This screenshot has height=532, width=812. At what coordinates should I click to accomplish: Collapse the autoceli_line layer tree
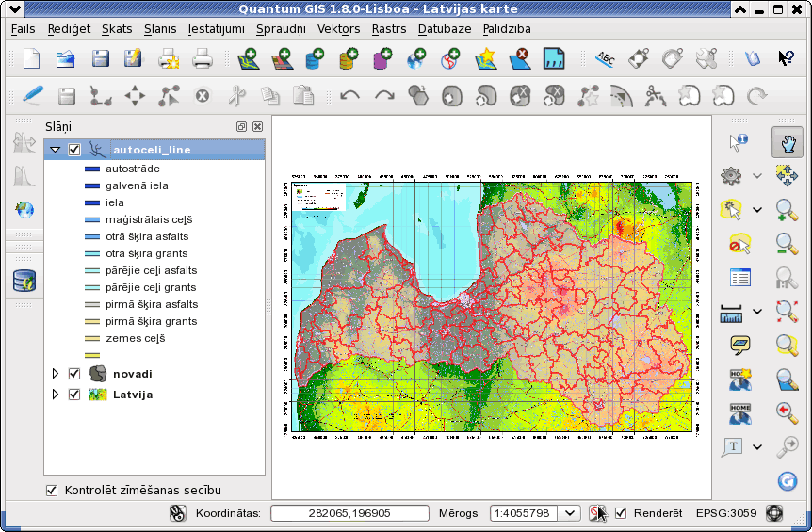(55, 150)
